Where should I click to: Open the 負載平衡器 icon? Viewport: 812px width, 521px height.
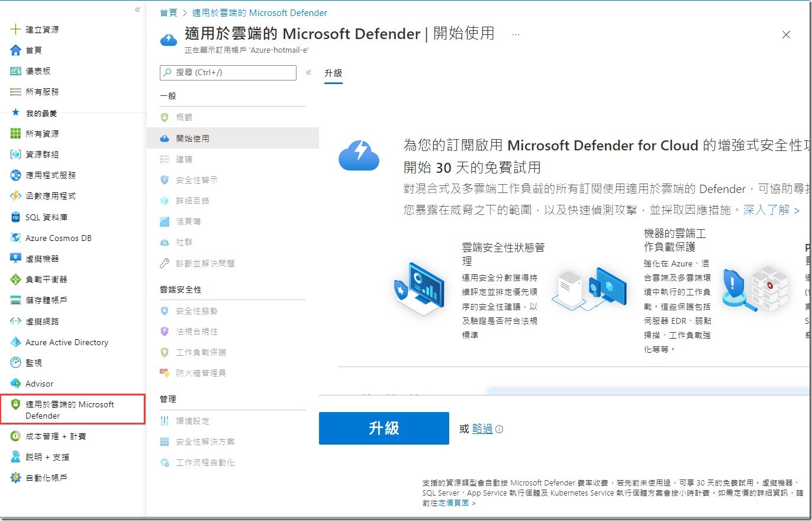pos(16,279)
